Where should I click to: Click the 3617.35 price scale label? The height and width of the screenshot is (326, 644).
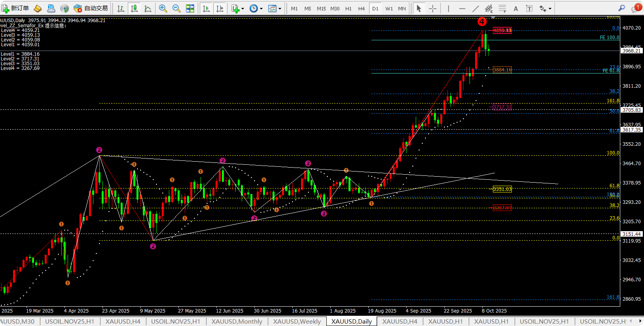(631, 130)
